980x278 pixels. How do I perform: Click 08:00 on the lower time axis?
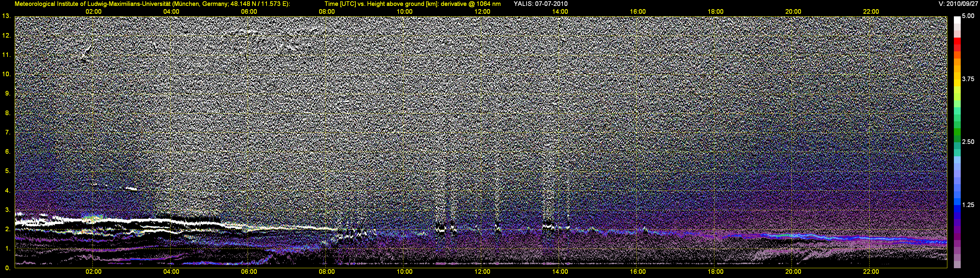327,271
